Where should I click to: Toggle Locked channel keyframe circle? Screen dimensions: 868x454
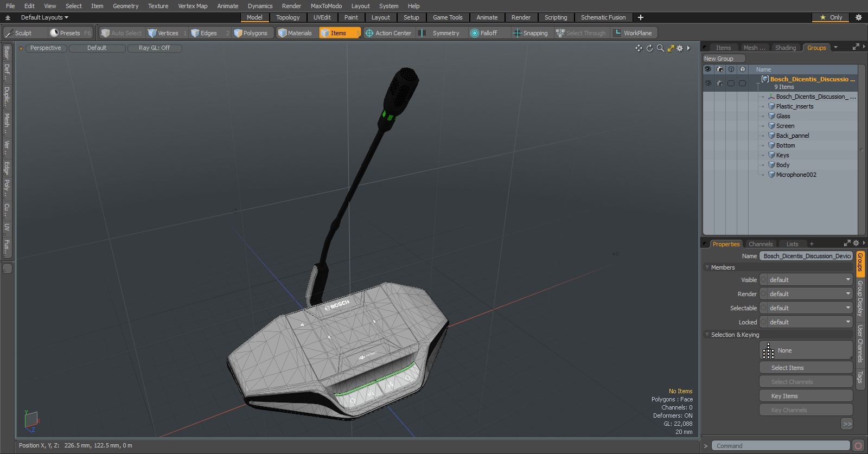coord(764,322)
